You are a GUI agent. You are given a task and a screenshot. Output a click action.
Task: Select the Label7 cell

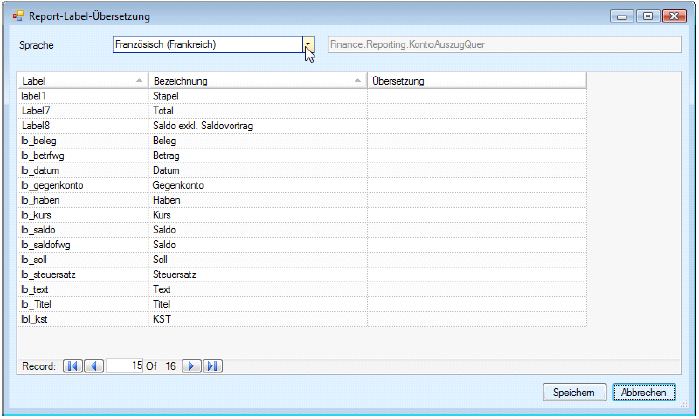[83, 111]
